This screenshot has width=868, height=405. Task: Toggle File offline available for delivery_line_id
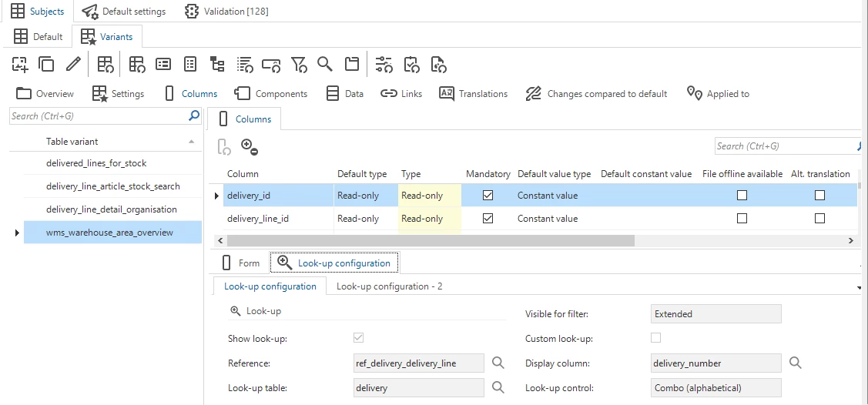click(742, 219)
